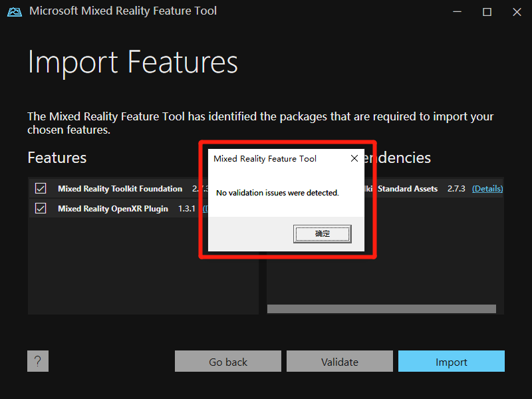Click the Standard Assets dependency name
This screenshot has height=399, width=532.
point(408,189)
